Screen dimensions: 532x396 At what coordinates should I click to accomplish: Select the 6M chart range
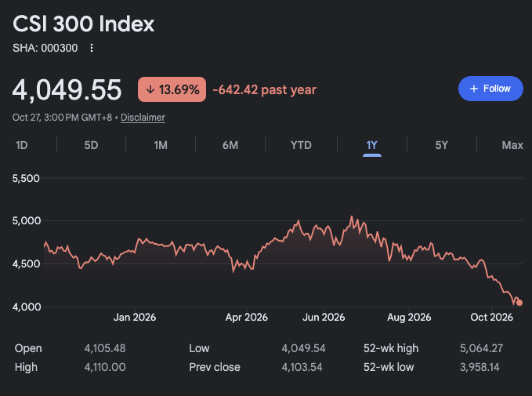point(230,145)
